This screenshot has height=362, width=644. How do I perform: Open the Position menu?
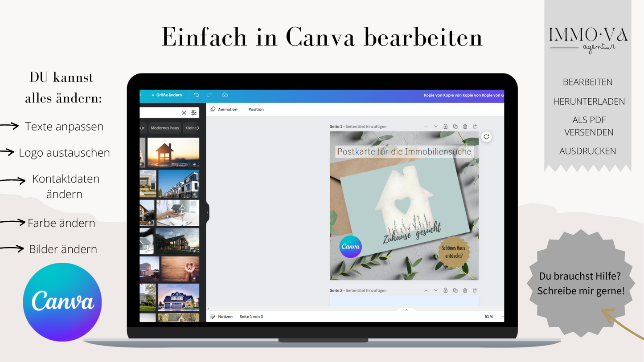(256, 109)
